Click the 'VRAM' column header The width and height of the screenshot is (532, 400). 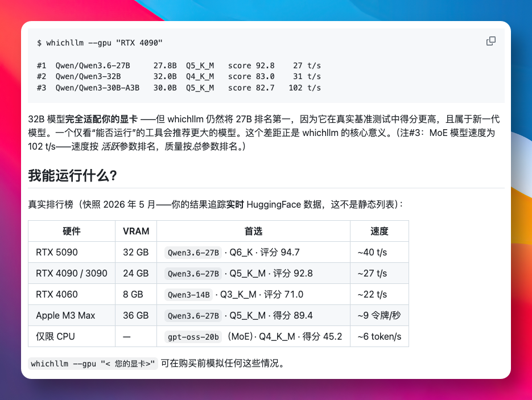[136, 231]
